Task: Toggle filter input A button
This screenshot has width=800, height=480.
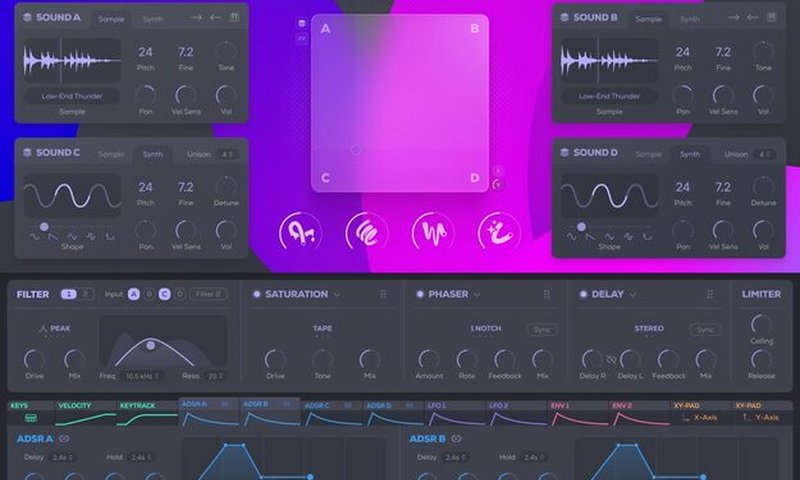Action: pos(134,294)
